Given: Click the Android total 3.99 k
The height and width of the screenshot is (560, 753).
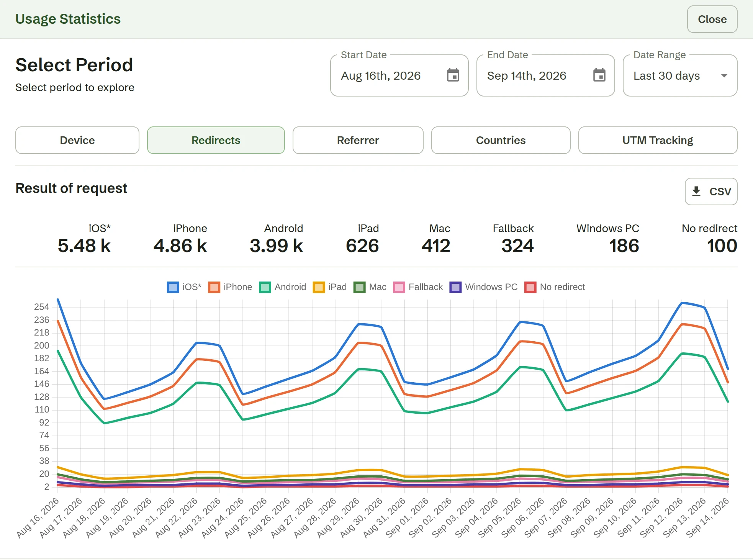Looking at the screenshot, I should click(x=277, y=246).
